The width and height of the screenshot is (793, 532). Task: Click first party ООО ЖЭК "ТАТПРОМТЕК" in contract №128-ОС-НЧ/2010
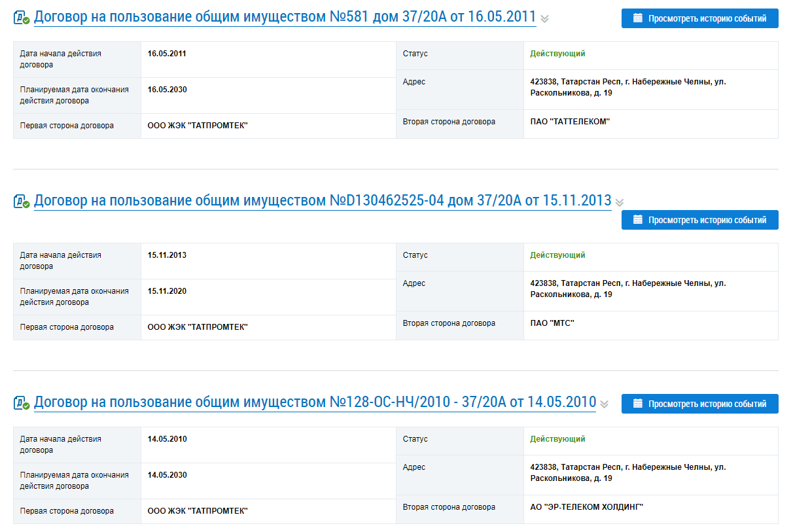pyautogui.click(x=198, y=511)
